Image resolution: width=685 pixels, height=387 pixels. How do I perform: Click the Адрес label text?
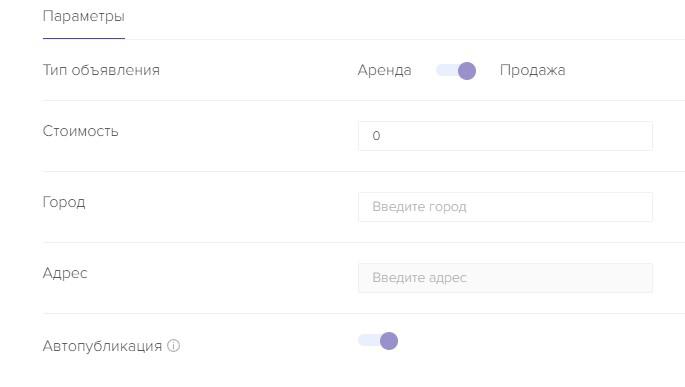[65, 273]
